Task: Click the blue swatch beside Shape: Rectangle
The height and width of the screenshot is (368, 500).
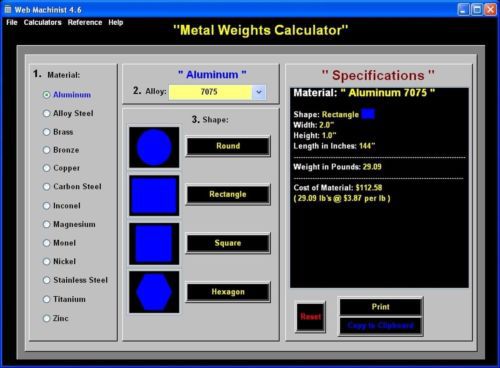Action: pos(368,114)
